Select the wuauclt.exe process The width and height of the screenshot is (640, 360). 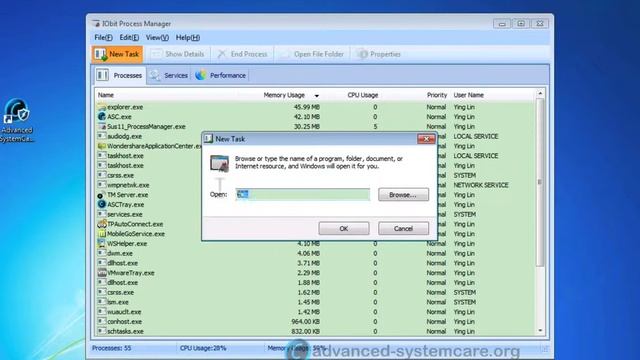pyautogui.click(x=315, y=312)
